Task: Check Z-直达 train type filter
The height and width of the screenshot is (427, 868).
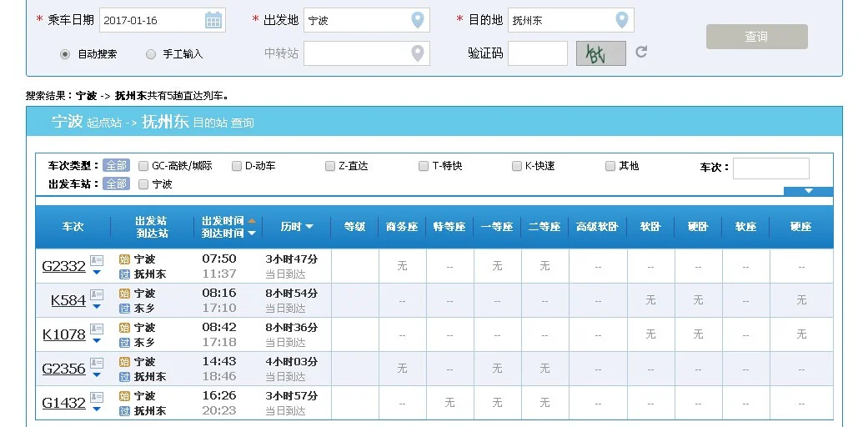Action: (x=330, y=166)
